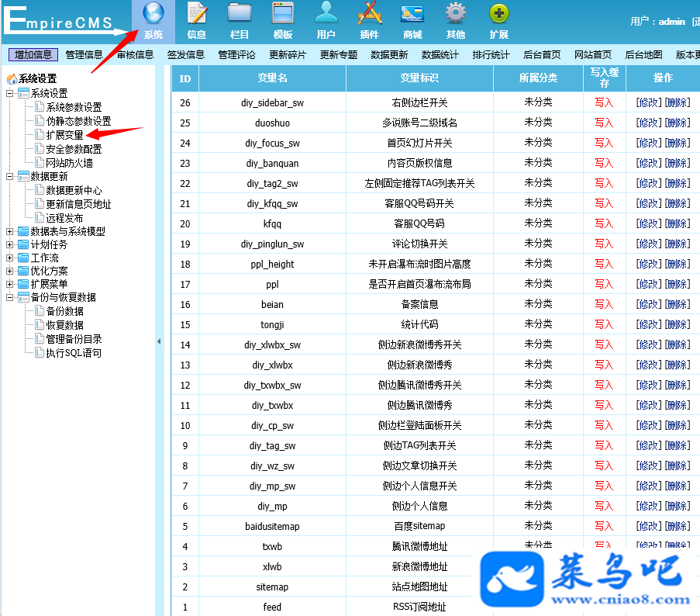Click the page icon beside 伪静态参数设置
The image size is (700, 616).
40,120
